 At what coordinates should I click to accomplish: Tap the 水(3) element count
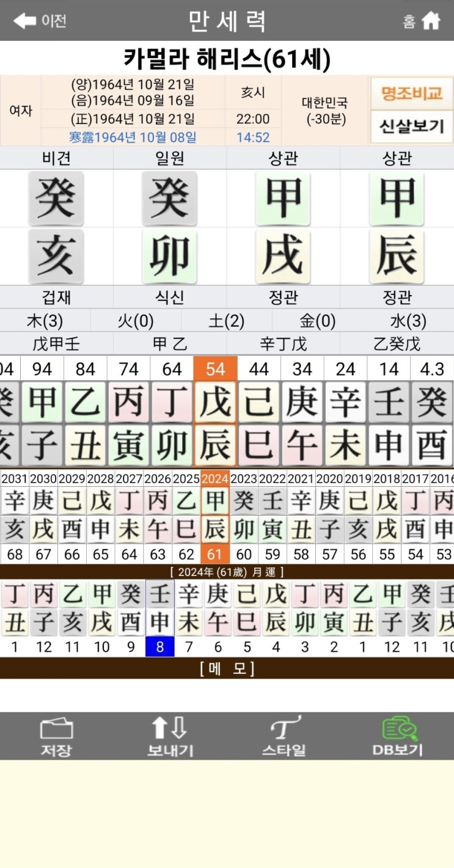(408, 320)
